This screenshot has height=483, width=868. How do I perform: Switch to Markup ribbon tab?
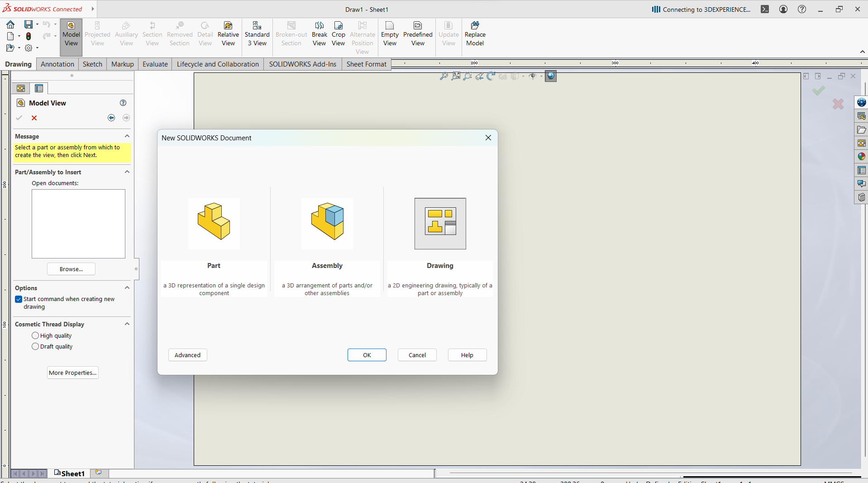(x=123, y=64)
